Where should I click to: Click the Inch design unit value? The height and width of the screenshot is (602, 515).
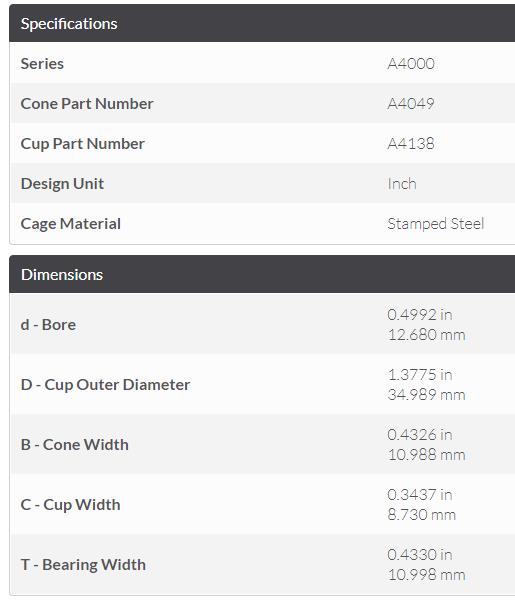[x=402, y=184]
